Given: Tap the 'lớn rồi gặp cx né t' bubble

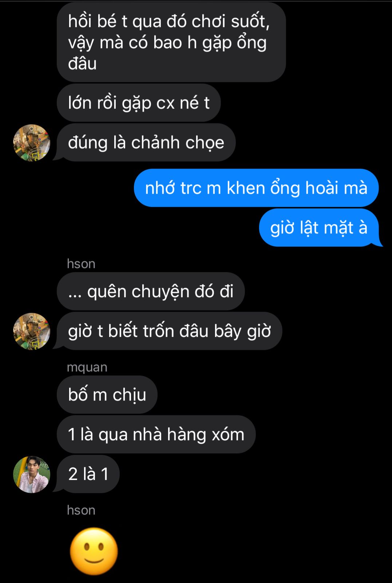Looking at the screenshot, I should [139, 103].
